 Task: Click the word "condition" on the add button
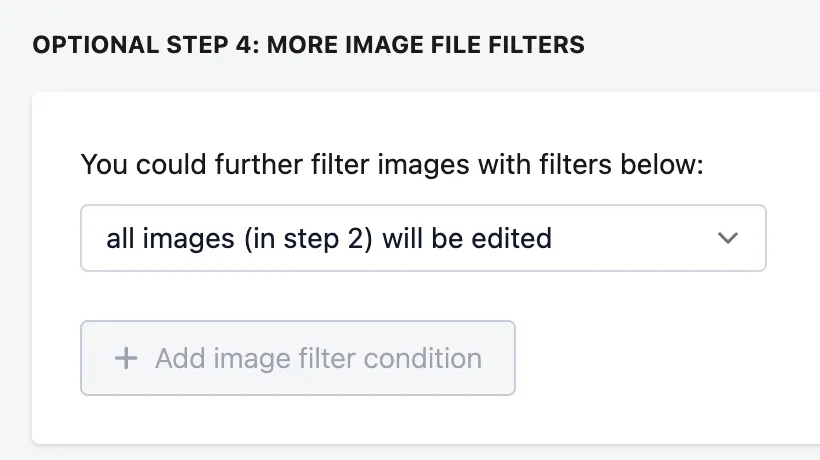click(x=423, y=359)
